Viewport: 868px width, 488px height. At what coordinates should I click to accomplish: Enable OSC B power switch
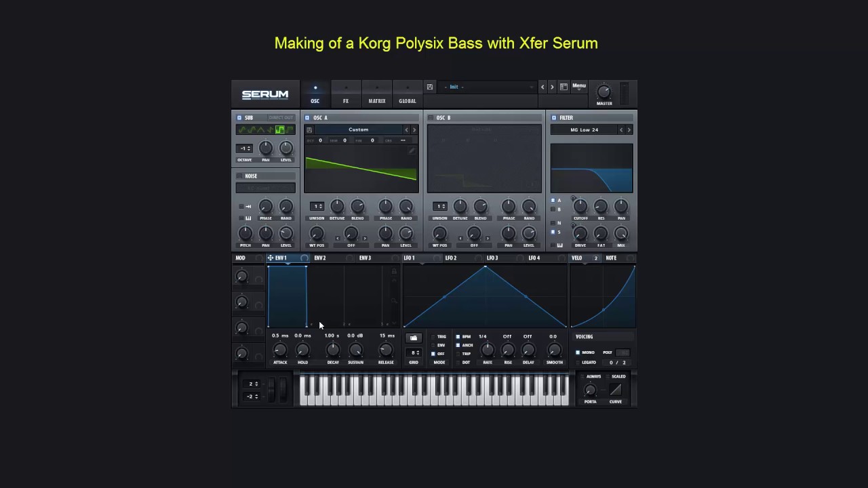click(x=431, y=117)
